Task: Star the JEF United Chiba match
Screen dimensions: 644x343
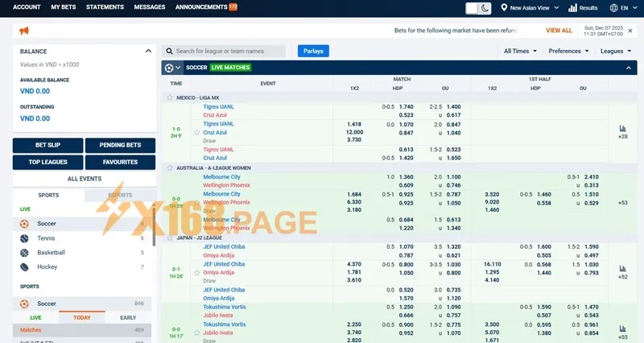Action: point(196,272)
